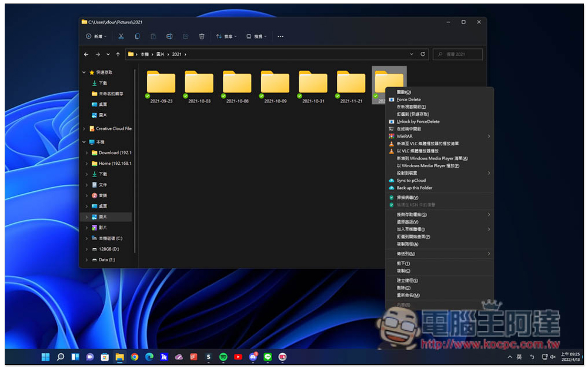
Task: Go up one folder level arrow
Action: (x=118, y=54)
